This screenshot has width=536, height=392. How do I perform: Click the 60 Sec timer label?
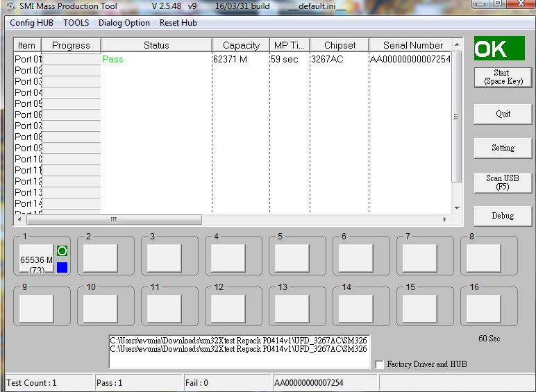(489, 339)
